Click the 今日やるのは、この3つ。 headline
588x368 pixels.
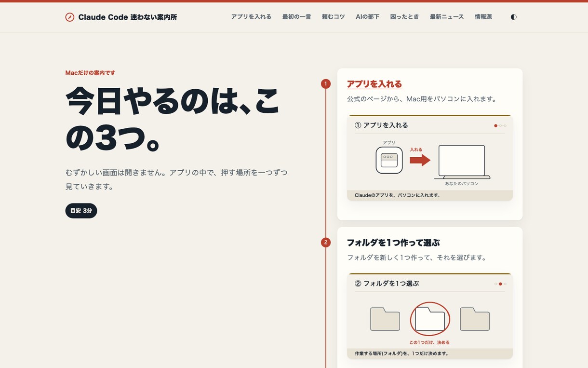(x=173, y=119)
